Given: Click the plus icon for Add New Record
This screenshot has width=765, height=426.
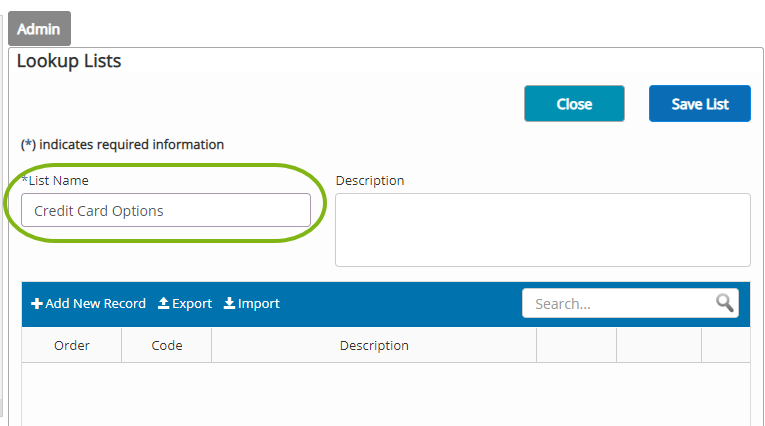Looking at the screenshot, I should tap(37, 304).
